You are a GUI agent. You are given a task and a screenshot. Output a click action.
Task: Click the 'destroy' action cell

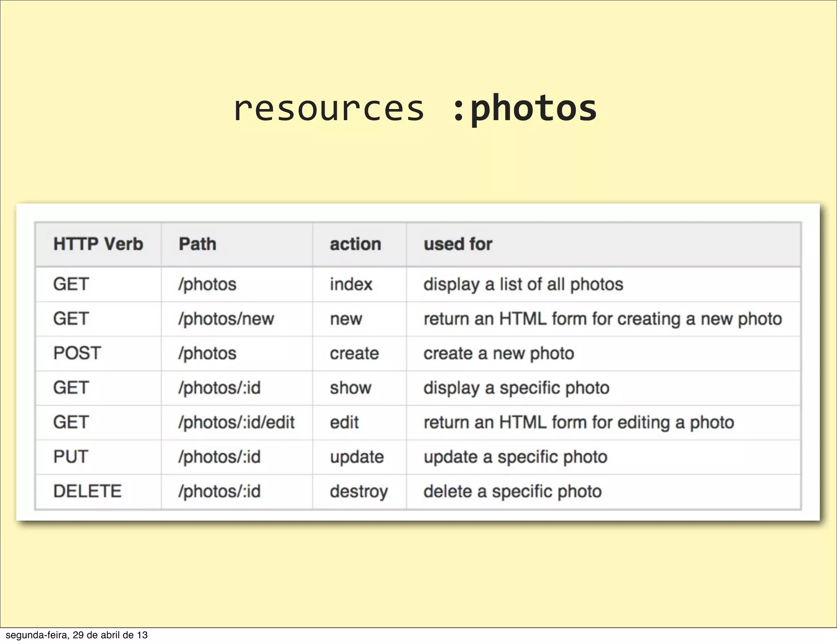(x=358, y=491)
